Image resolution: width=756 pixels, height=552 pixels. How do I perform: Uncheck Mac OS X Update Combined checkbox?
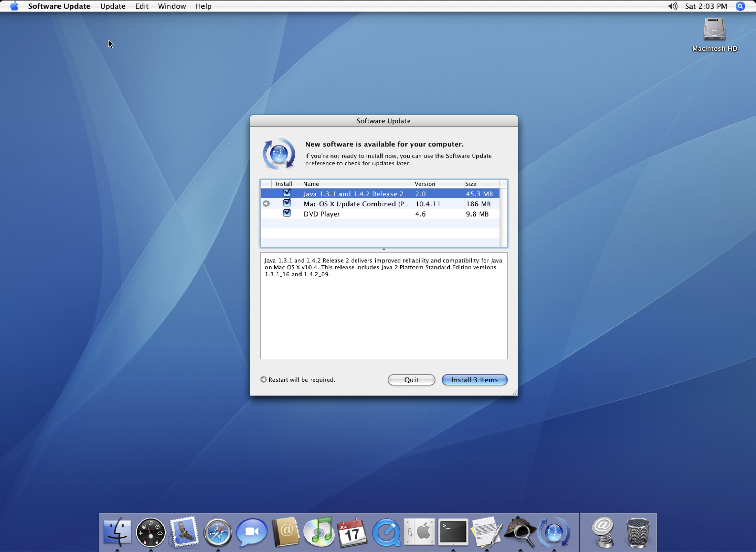click(x=286, y=203)
